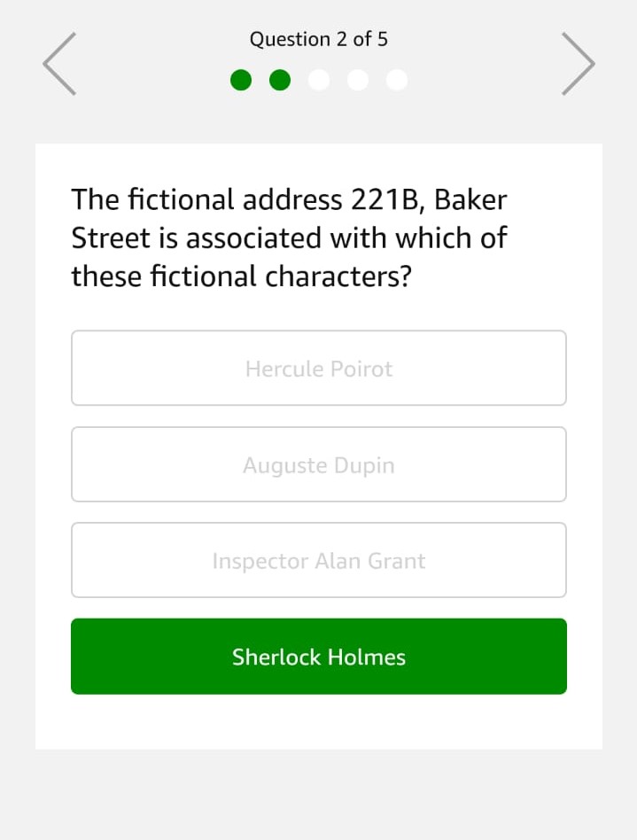Viewport: 637px width, 840px height.
Task: Click the word 'Baker' in the question
Action: [470, 199]
